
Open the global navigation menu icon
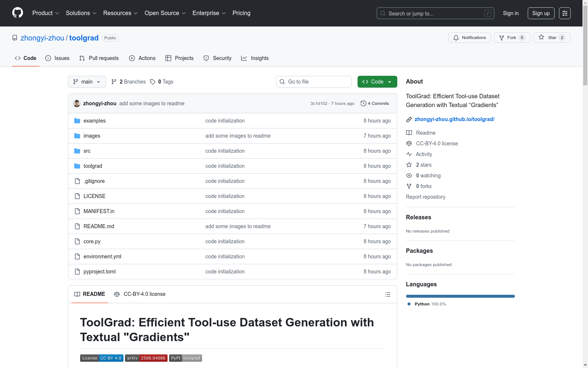pyautogui.click(x=565, y=13)
